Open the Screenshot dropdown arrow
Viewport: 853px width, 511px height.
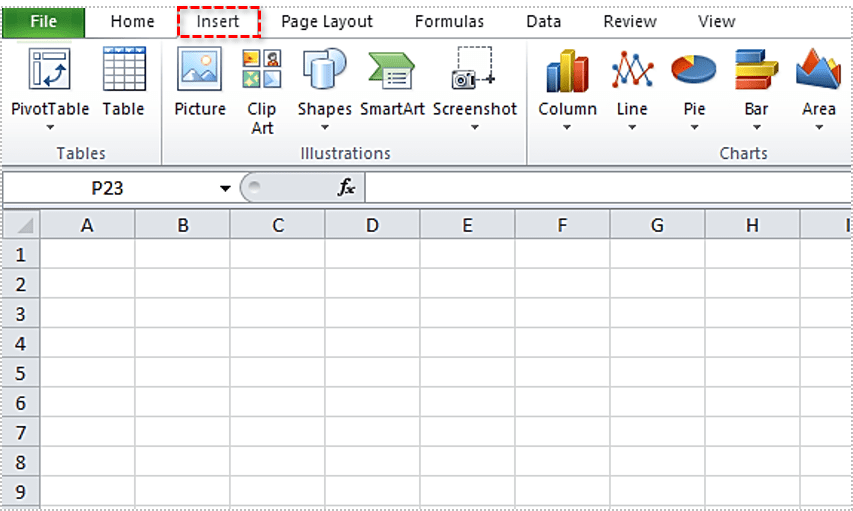click(x=475, y=128)
